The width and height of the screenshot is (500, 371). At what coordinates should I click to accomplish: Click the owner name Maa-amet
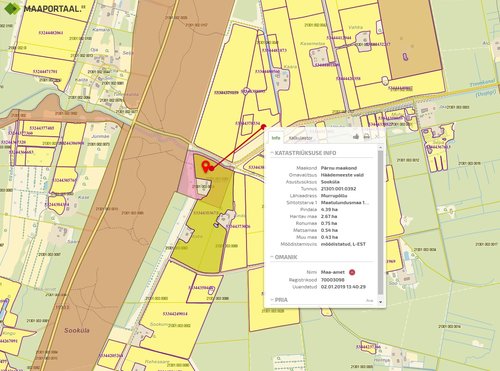point(333,272)
